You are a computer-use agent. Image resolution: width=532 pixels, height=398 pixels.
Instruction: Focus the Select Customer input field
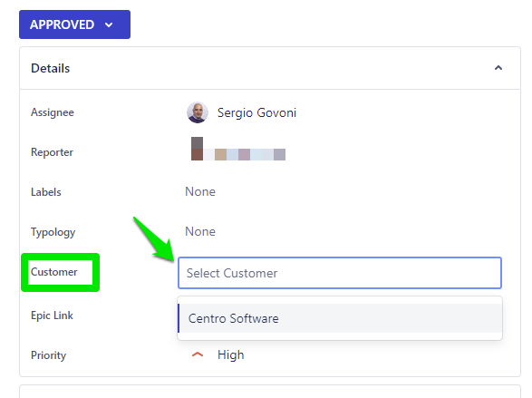pos(340,273)
